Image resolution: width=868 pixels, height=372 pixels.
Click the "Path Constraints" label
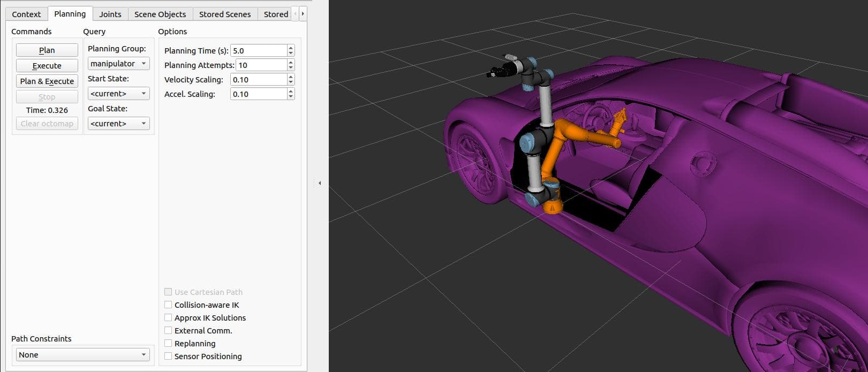click(x=41, y=339)
